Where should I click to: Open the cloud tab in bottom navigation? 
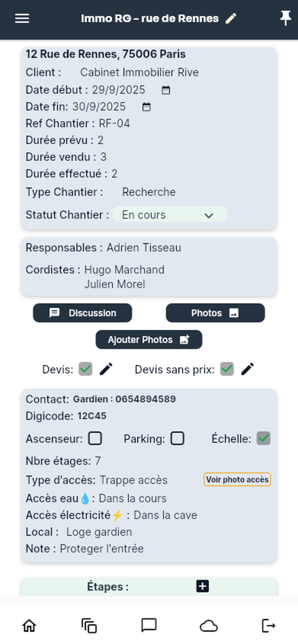[209, 625]
